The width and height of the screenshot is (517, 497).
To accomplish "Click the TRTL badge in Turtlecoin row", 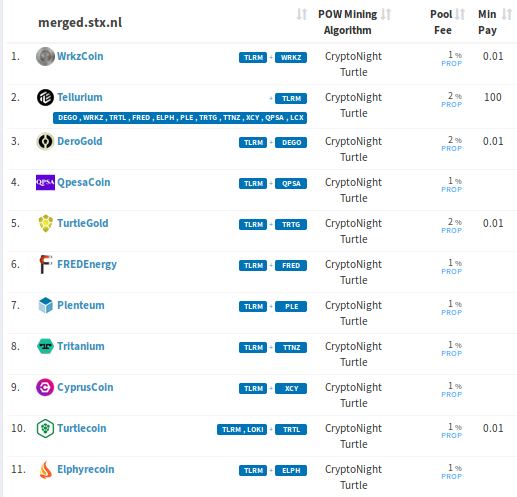I will pos(291,429).
